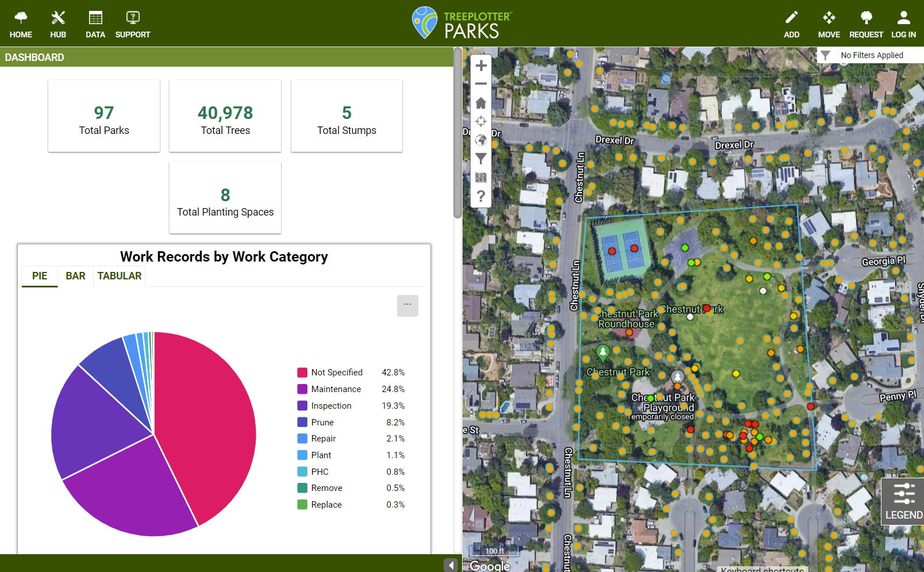
Task: Click the MOVE icon in the top navigation
Action: point(829,23)
